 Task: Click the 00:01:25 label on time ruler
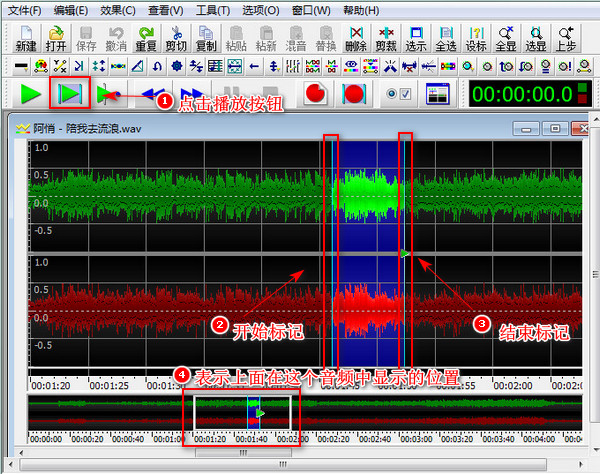click(109, 386)
